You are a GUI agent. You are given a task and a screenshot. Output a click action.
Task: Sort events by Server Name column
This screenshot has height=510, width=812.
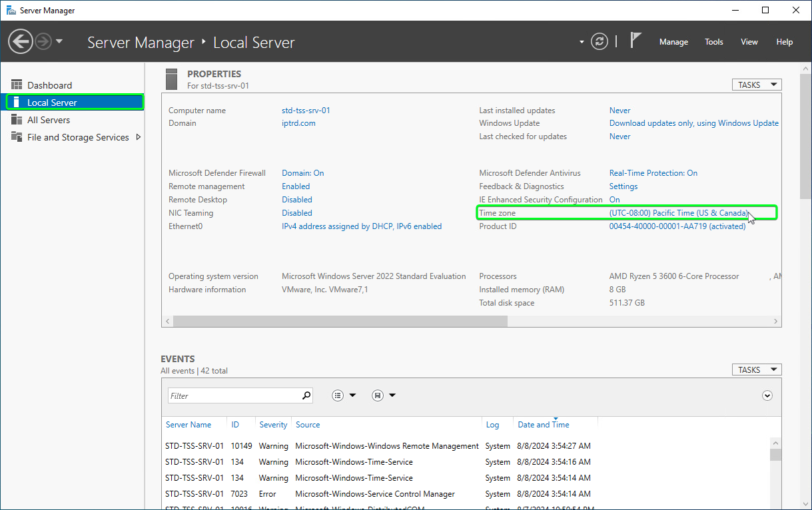tap(189, 425)
